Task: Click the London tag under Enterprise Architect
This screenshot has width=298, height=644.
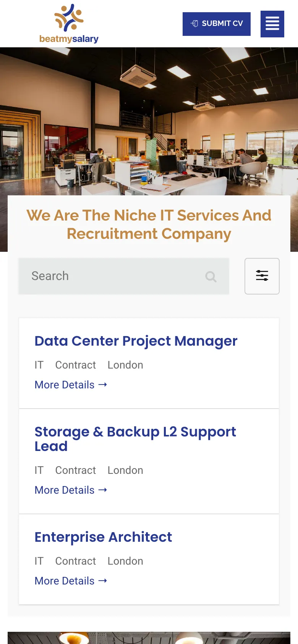Action: 125,561
